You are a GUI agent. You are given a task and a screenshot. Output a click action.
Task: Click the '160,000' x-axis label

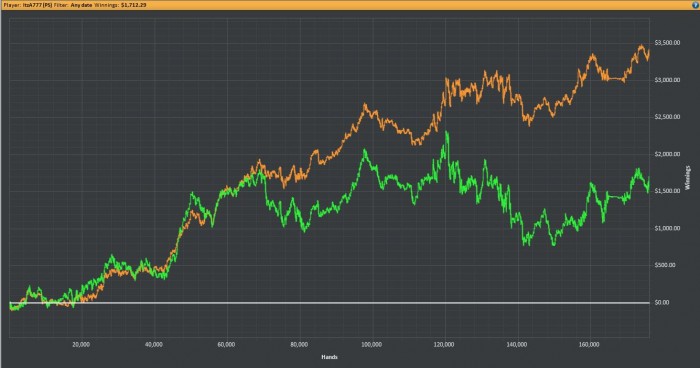589,345
